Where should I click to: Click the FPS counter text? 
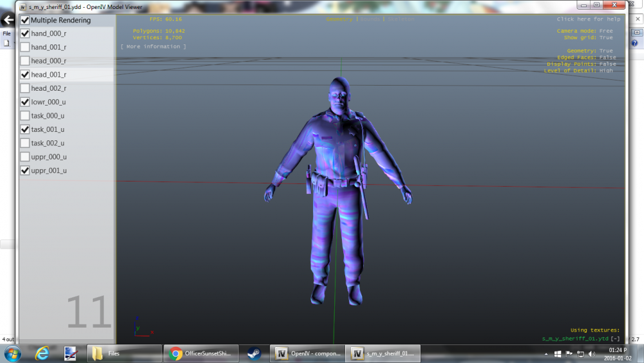coord(166,19)
